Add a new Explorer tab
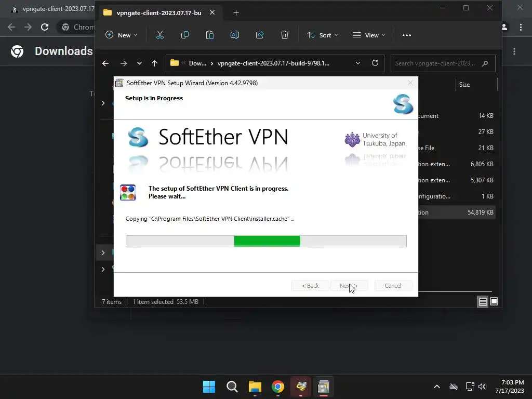This screenshot has width=532, height=399. [x=236, y=13]
